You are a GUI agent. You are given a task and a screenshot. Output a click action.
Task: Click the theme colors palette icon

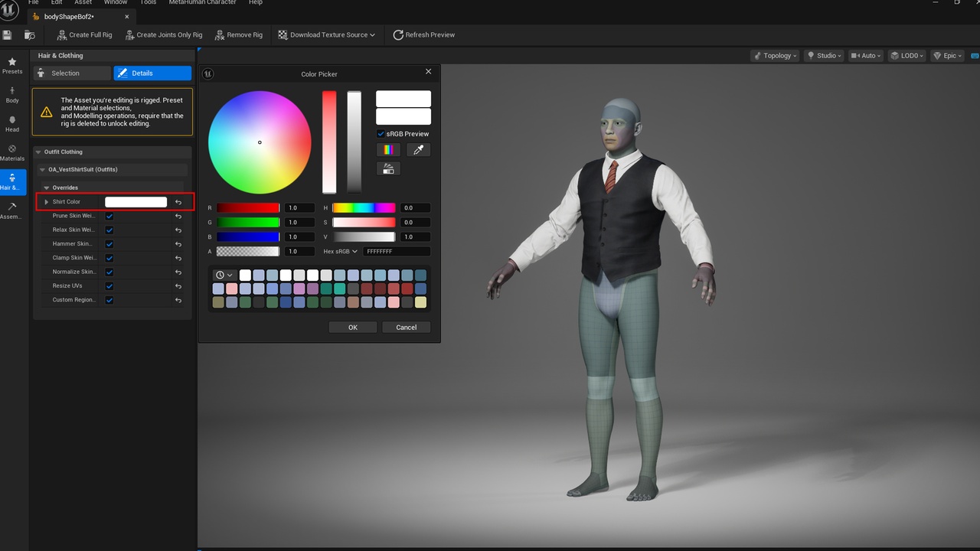point(388,168)
